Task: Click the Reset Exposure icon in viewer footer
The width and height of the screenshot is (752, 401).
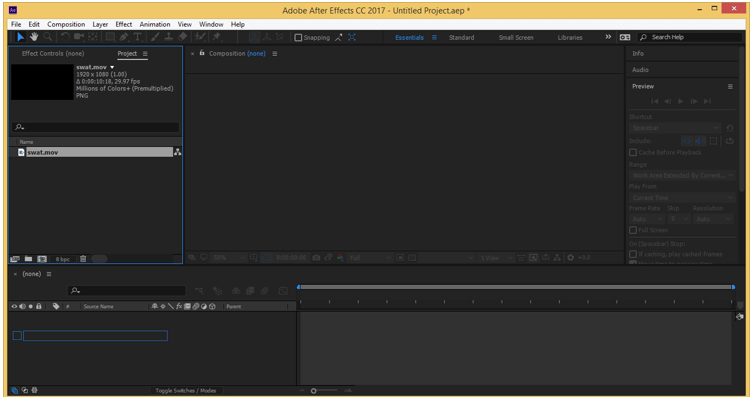Action: [570, 258]
